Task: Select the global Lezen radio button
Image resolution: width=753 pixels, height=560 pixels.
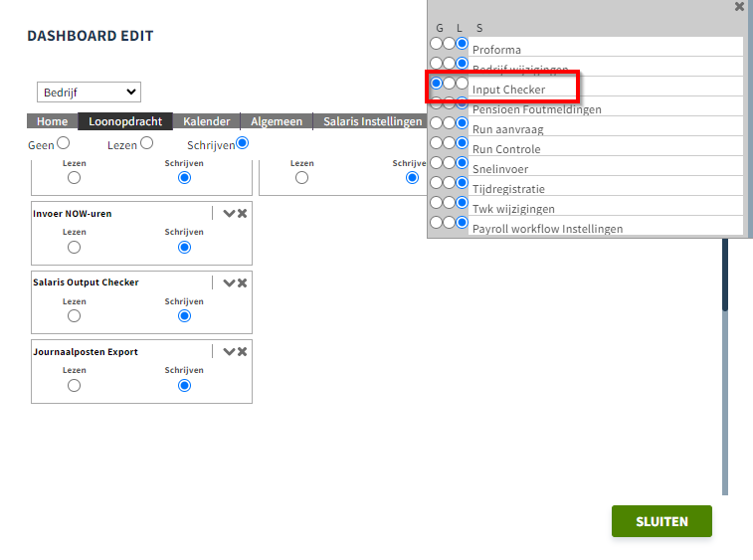Action: 146,143
